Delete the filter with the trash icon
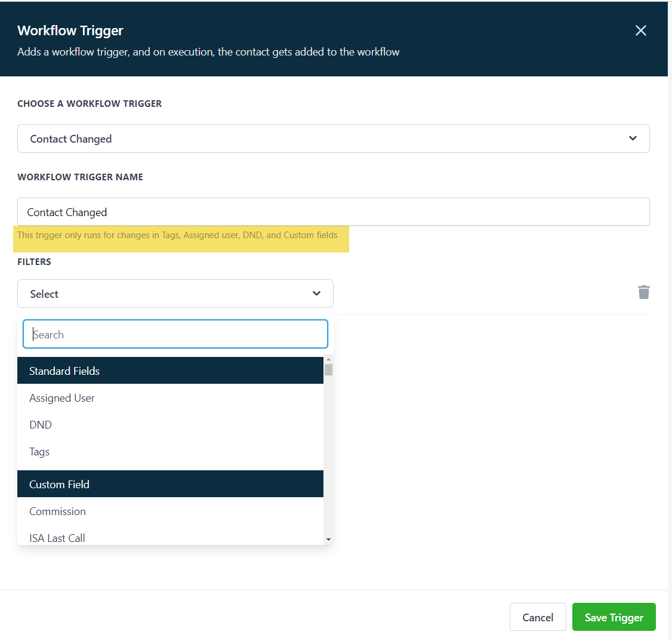Viewport: 672px width, 641px height. click(643, 292)
